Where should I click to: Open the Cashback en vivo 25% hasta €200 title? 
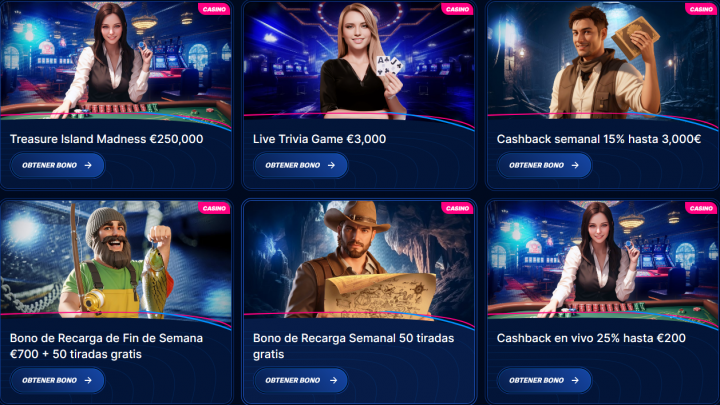[591, 338]
